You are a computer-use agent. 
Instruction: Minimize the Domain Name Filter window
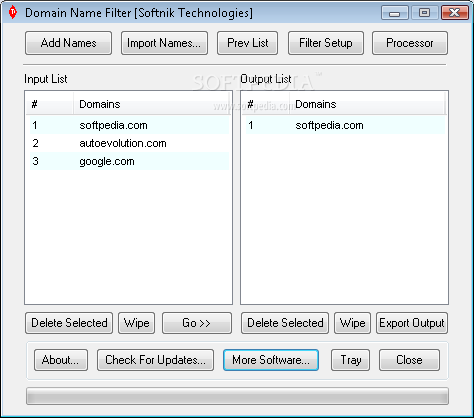point(395,13)
